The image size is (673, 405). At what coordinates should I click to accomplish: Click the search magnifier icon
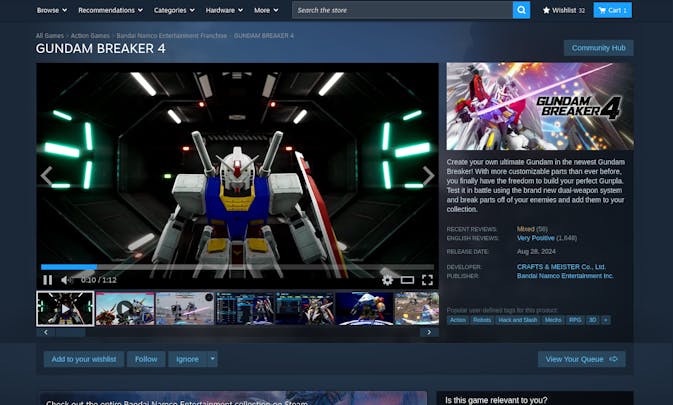point(521,10)
